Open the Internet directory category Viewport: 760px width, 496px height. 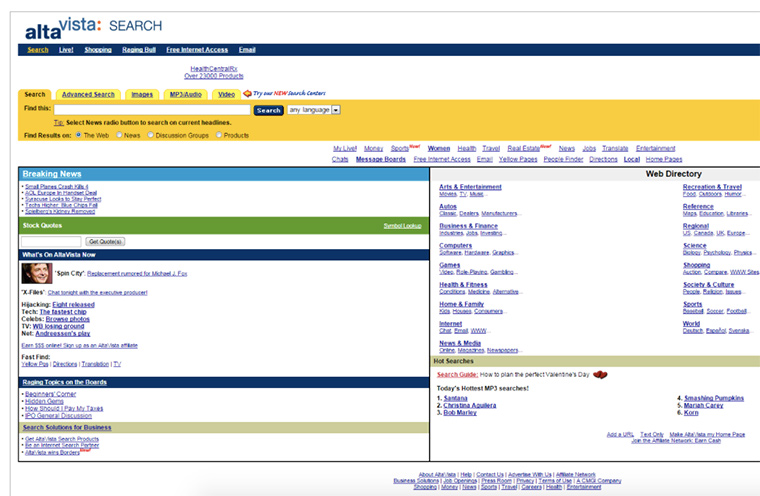pyautogui.click(x=450, y=324)
